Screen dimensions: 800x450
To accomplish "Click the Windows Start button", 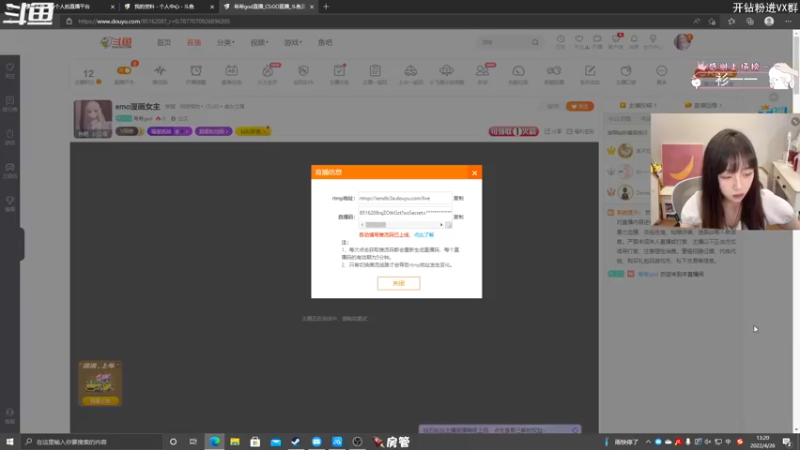I will pos(10,442).
